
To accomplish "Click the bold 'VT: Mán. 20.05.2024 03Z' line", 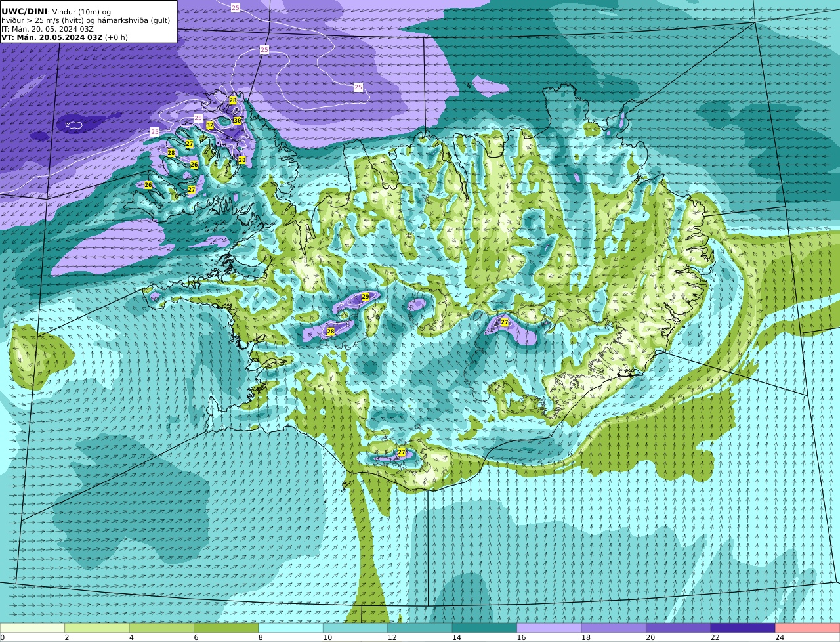I will click(x=52, y=37).
